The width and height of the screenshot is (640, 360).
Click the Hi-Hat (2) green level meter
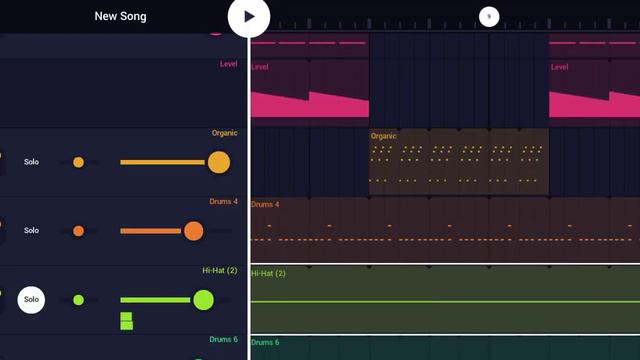127,321
